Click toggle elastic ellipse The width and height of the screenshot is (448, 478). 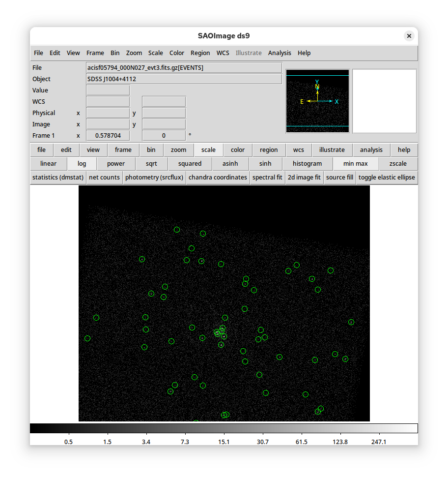(x=387, y=178)
